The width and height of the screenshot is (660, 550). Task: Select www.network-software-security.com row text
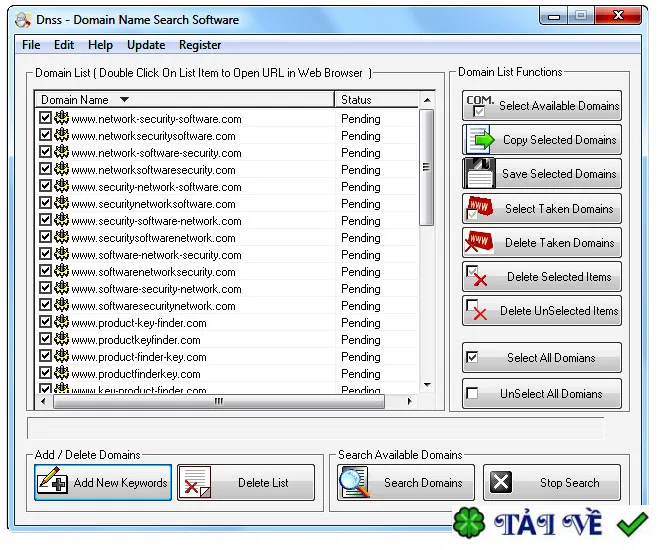[x=156, y=153]
